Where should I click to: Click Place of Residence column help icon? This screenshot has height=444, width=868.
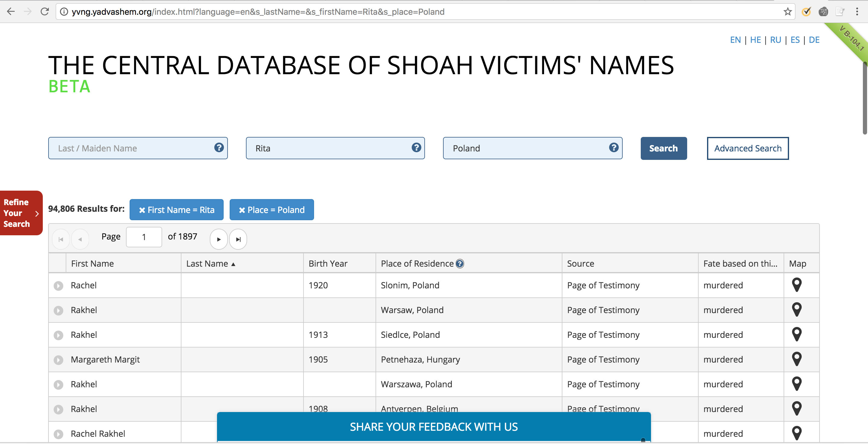pyautogui.click(x=460, y=264)
